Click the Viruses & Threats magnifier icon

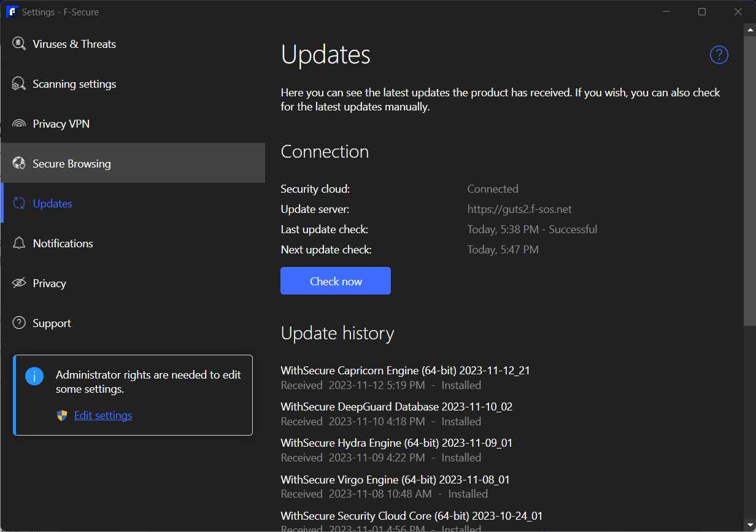coord(19,44)
